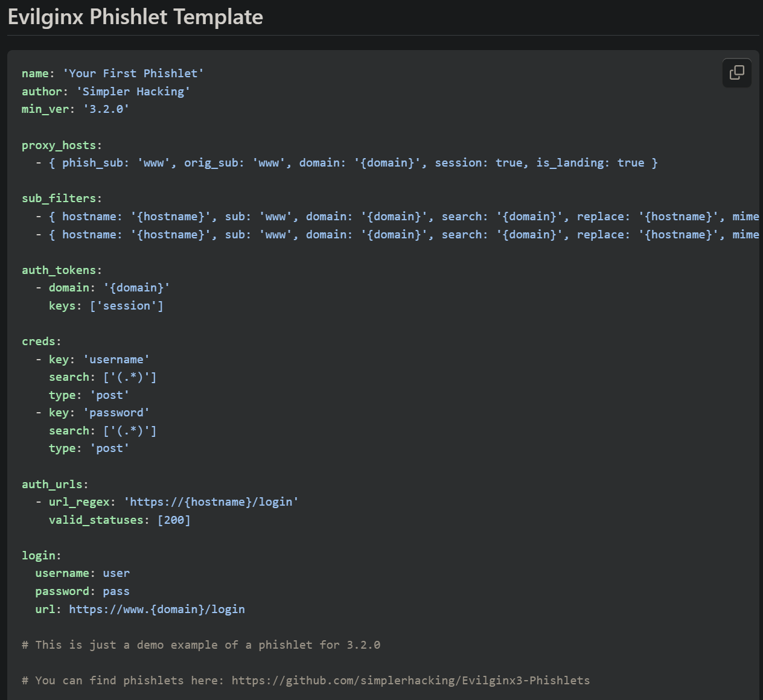Click the keys list ['session']

pos(127,306)
